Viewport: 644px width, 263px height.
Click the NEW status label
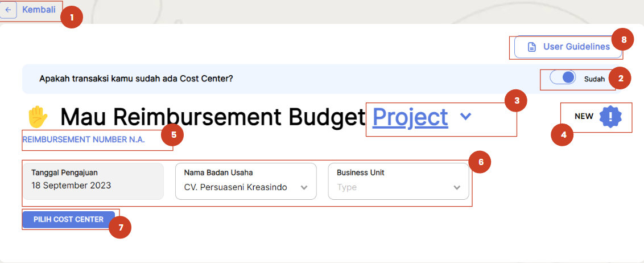[584, 116]
